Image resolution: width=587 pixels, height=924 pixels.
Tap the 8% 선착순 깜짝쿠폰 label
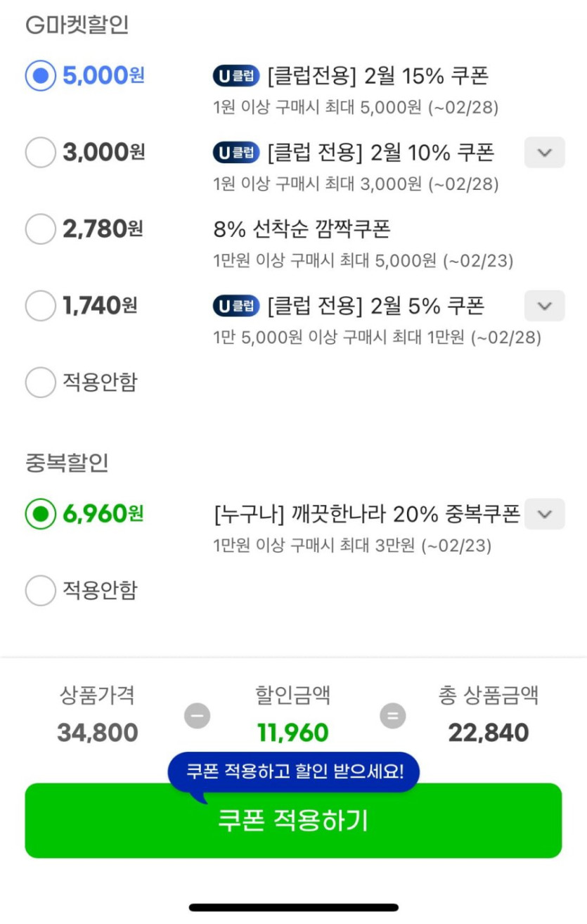pos(302,229)
